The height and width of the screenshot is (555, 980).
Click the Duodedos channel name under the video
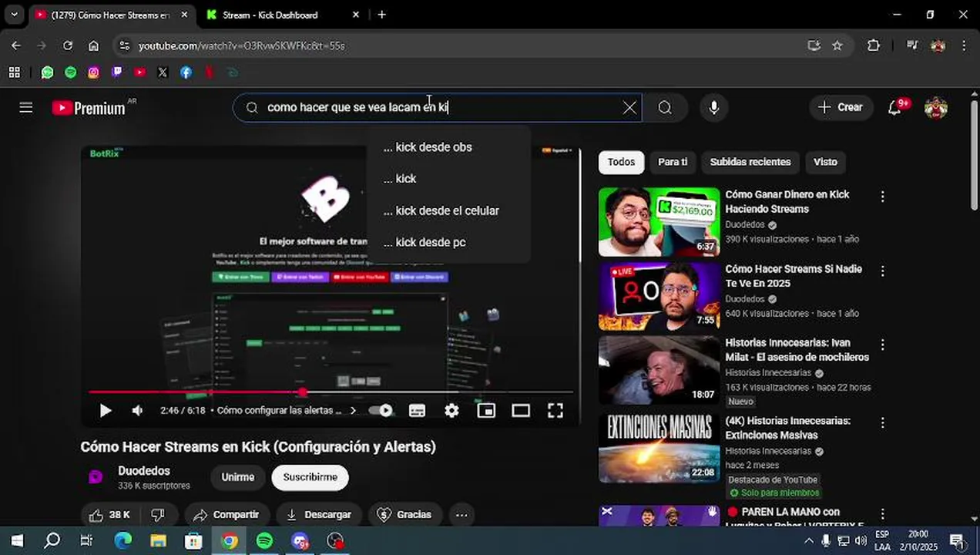pyautogui.click(x=144, y=471)
